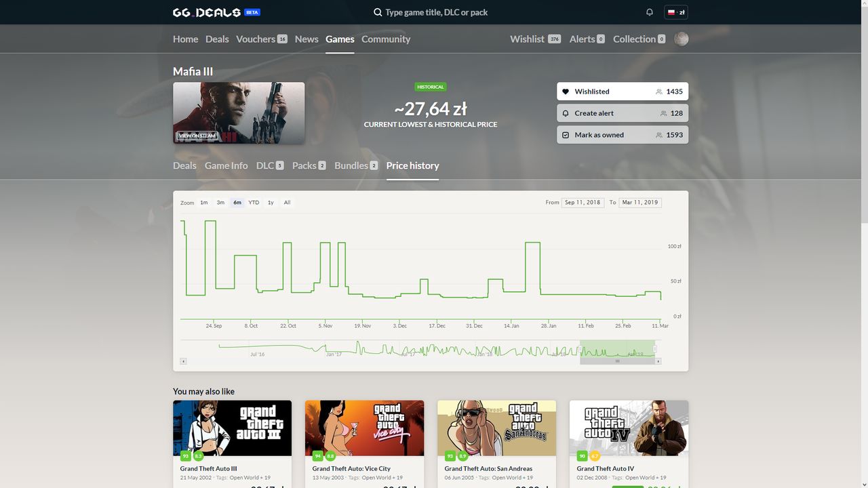Image resolution: width=868 pixels, height=488 pixels.
Task: Open Vouchers navigation item
Action: (x=262, y=39)
